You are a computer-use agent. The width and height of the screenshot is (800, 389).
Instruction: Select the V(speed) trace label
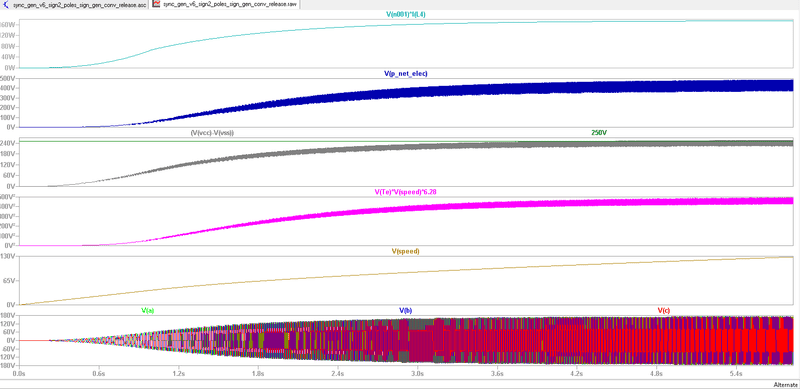click(x=406, y=251)
